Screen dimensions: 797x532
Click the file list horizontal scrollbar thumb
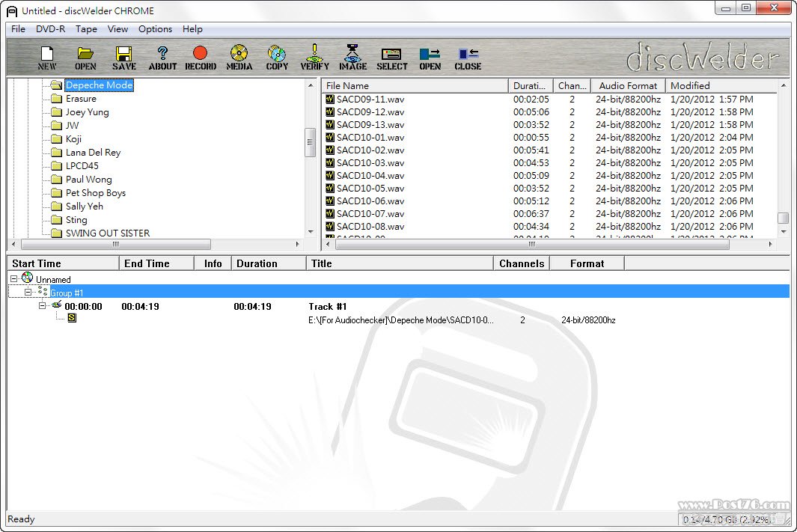[531, 244]
